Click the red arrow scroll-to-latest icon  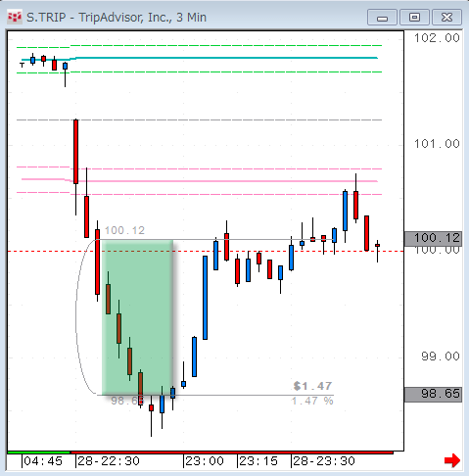pyautogui.click(x=452, y=460)
